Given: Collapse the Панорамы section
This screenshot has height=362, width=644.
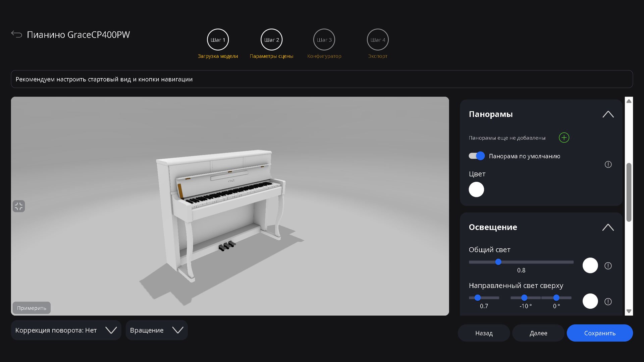Looking at the screenshot, I should point(608,114).
